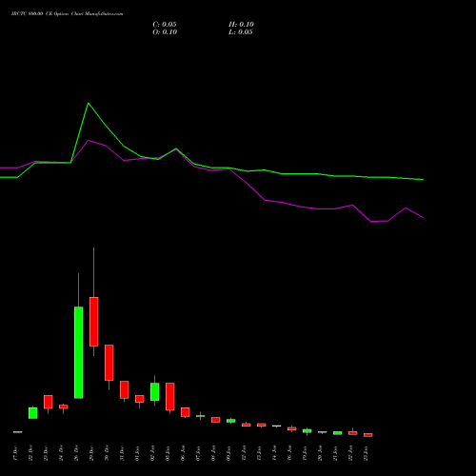Click the '01 Jan' date label
The height and width of the screenshot is (476, 476).
pyautogui.click(x=138, y=453)
